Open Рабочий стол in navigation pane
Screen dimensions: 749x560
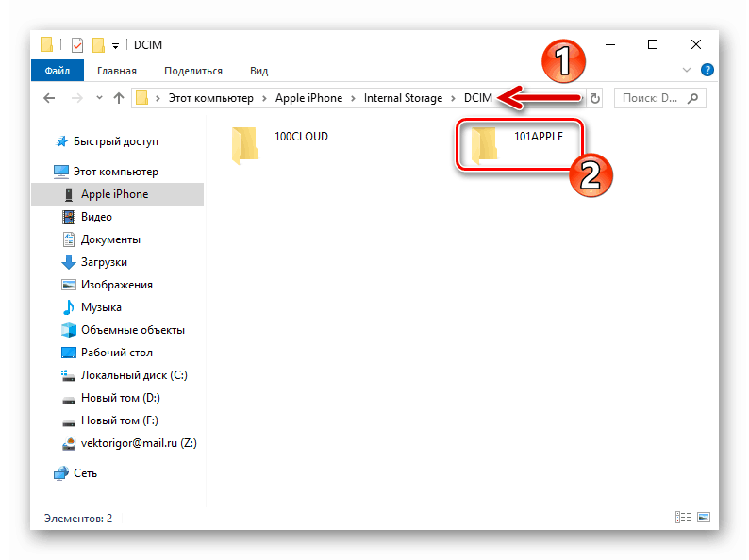coord(107,353)
